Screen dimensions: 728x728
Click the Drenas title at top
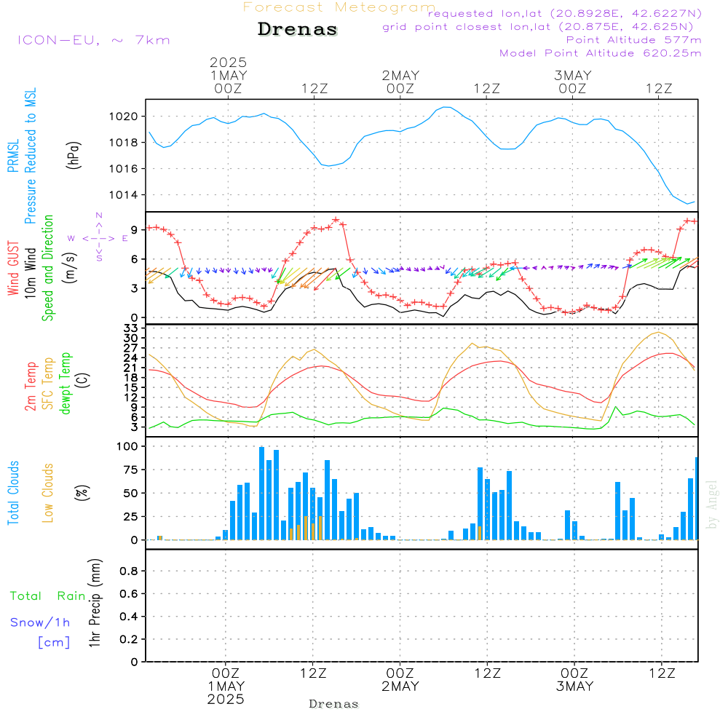[x=297, y=29]
